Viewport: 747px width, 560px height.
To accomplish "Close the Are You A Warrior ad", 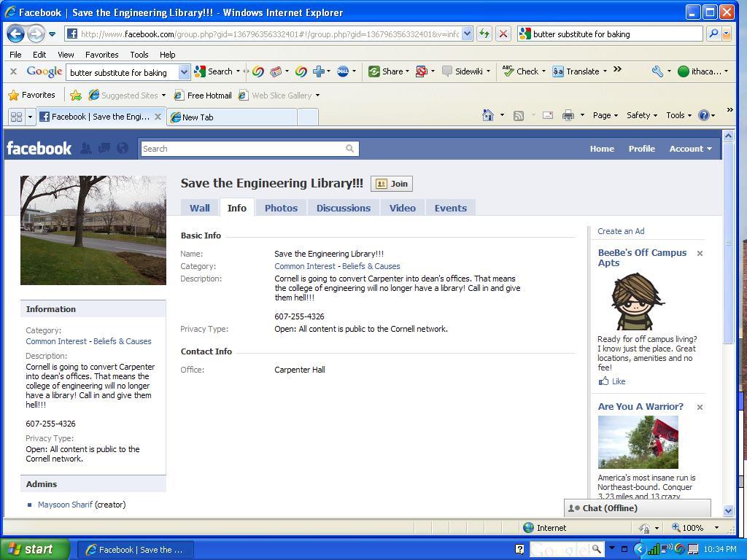I will [x=700, y=407].
